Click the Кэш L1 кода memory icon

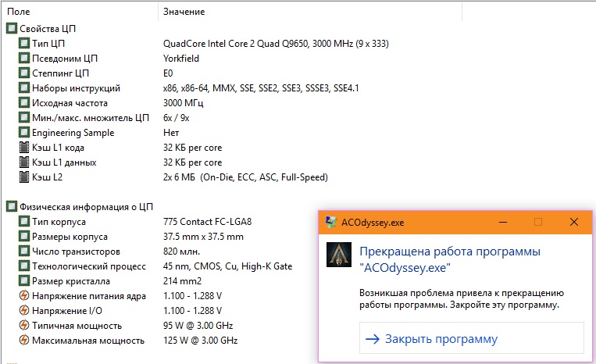pos(24,148)
